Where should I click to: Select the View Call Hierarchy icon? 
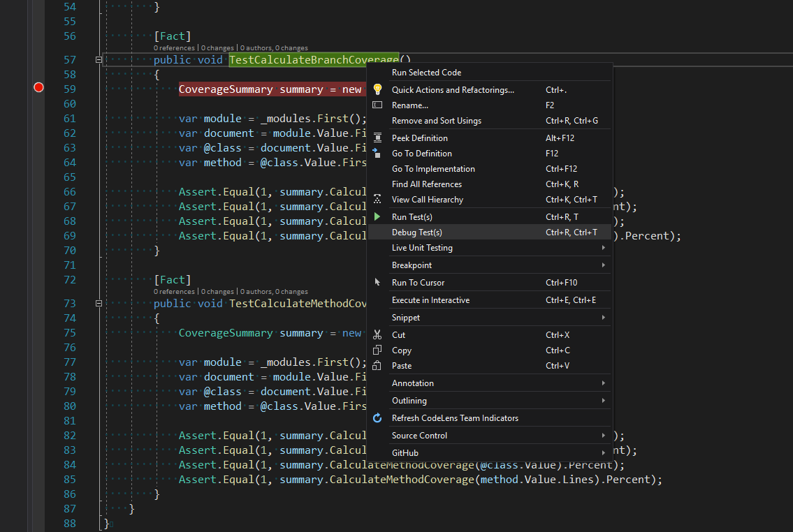click(x=377, y=199)
